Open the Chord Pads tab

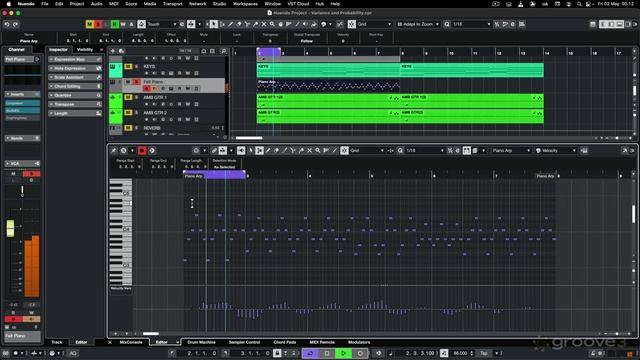pyautogui.click(x=285, y=342)
